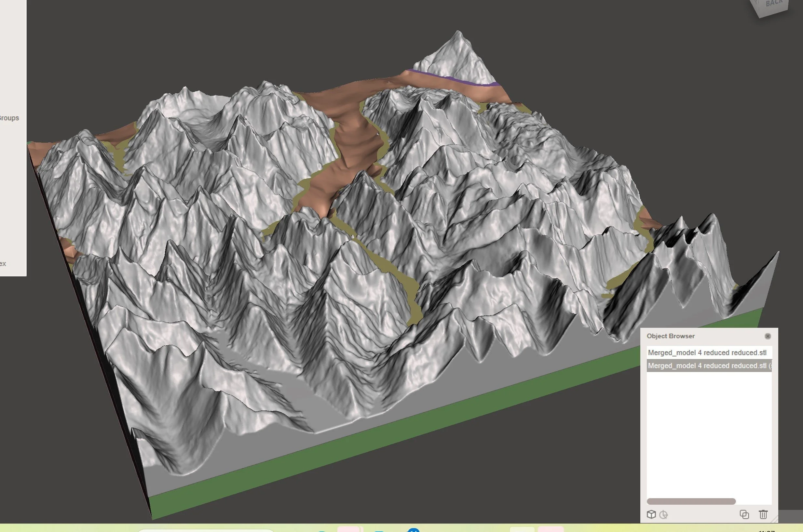Click the Object Browser horizontal scrollbar
The width and height of the screenshot is (803, 532).
point(691,501)
